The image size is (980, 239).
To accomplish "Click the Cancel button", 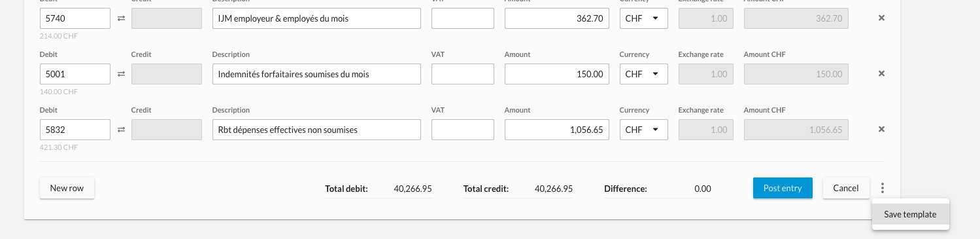I will tap(846, 188).
